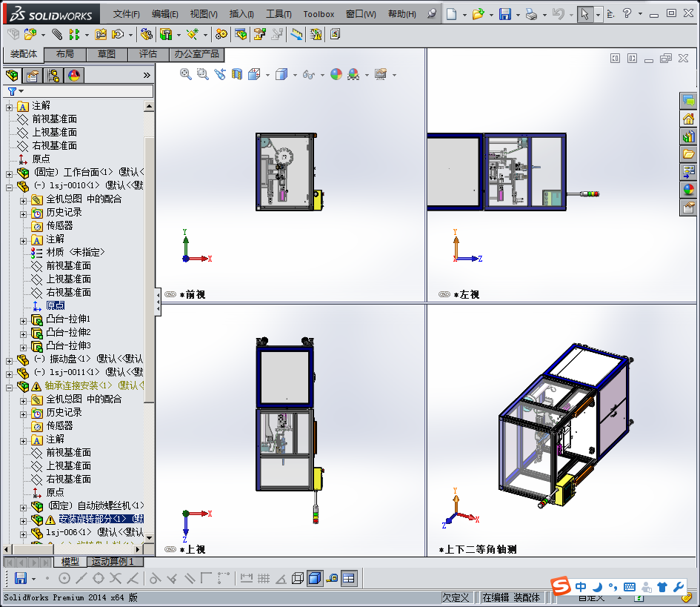Select the 模型 bottom tab
This screenshot has height=607, width=700.
70,562
